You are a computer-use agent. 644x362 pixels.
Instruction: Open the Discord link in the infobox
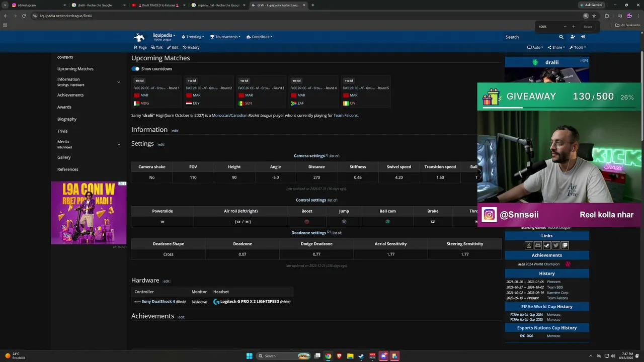coord(538,245)
